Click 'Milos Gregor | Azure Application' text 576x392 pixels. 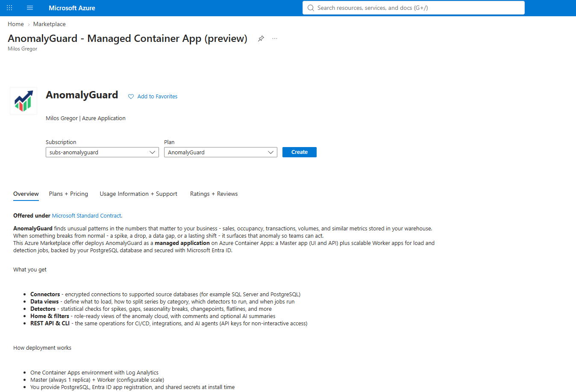85,118
